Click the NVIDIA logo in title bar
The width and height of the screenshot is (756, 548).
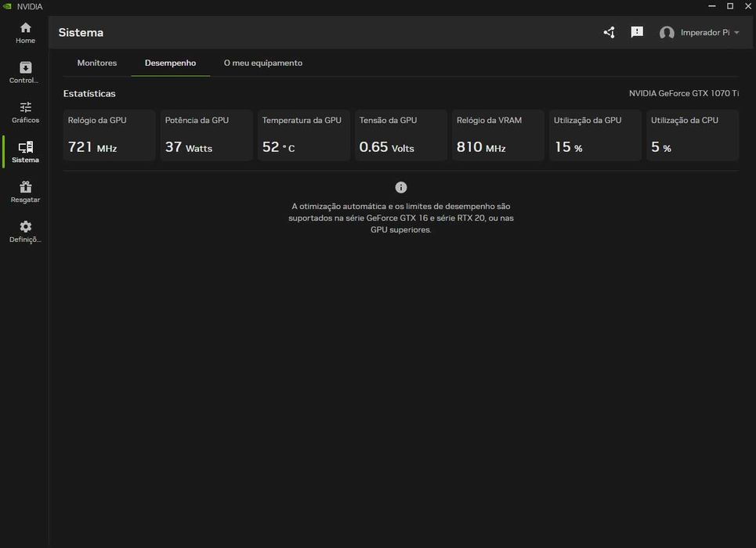7,6
